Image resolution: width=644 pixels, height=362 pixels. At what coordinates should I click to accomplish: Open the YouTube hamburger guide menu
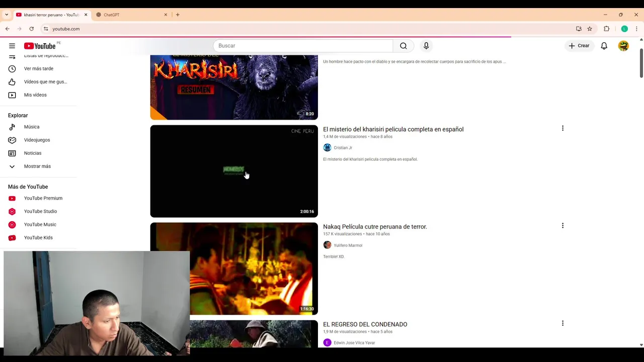click(x=12, y=46)
